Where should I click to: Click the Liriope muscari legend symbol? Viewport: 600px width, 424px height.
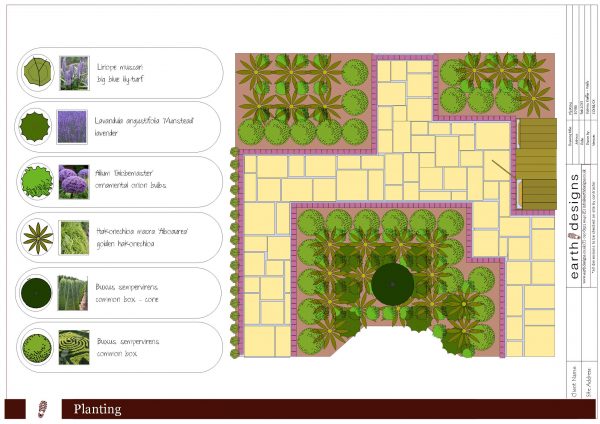pyautogui.click(x=37, y=73)
